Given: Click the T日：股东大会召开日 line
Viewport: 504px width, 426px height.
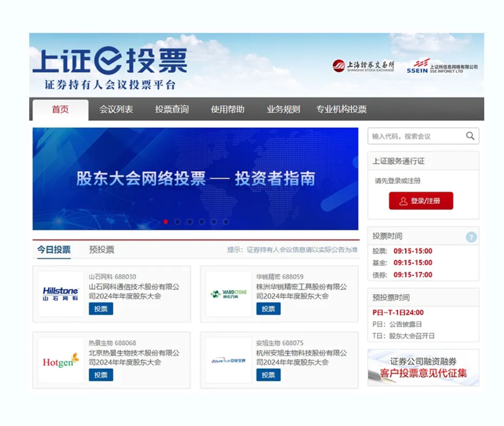Looking at the screenshot, I should click(403, 336).
